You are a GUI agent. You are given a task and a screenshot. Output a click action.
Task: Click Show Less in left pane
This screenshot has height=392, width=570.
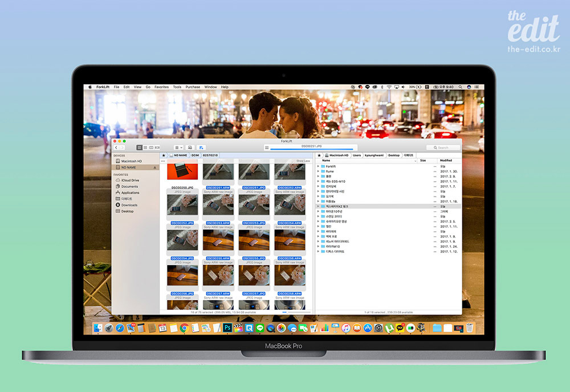coord(303,161)
